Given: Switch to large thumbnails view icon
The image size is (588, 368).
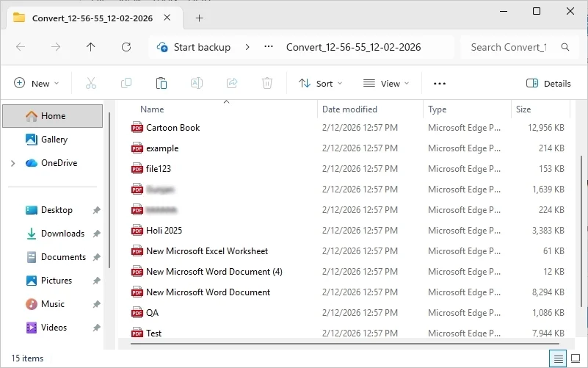Looking at the screenshot, I should 576,358.
